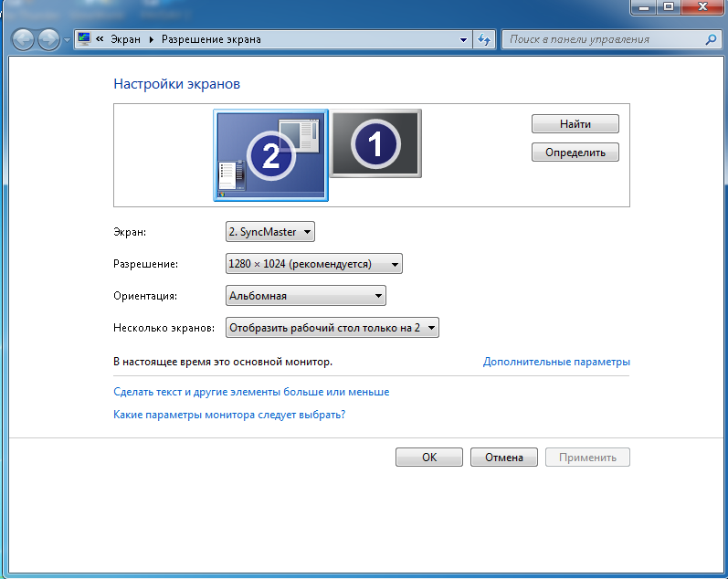The width and height of the screenshot is (728, 579).
Task: Open Дополнительные параметры link
Action: click(556, 362)
